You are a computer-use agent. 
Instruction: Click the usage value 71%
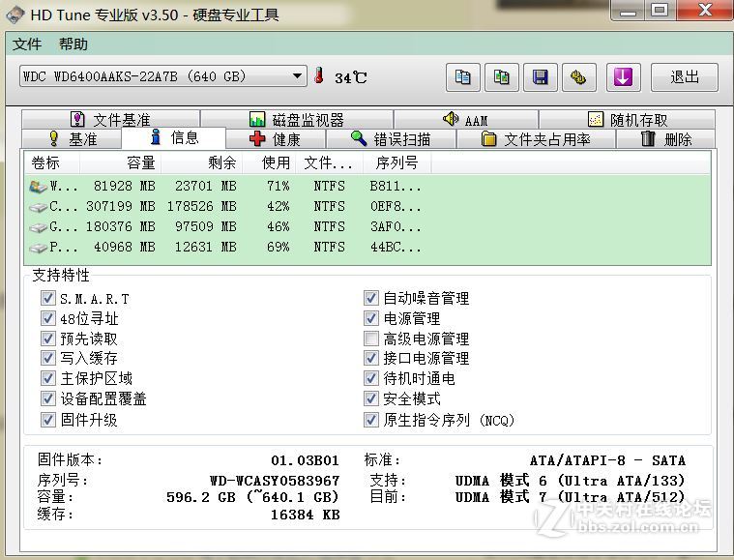pos(279,187)
